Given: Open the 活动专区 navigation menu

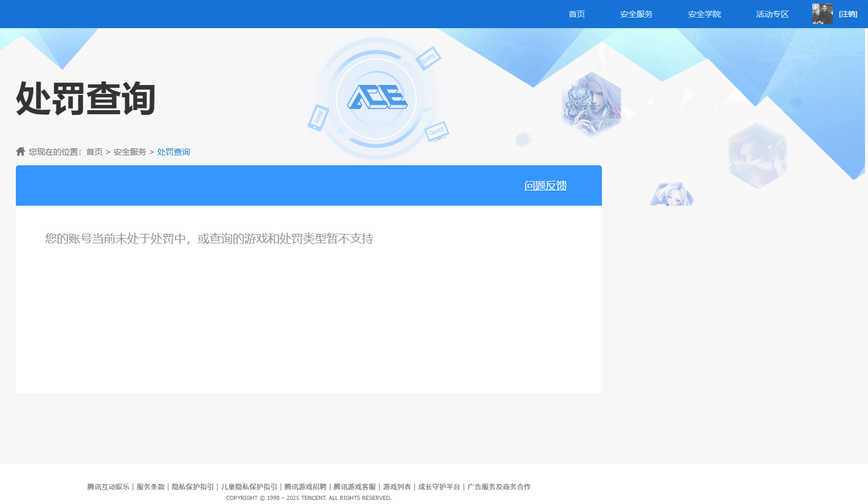Looking at the screenshot, I should 772,13.
